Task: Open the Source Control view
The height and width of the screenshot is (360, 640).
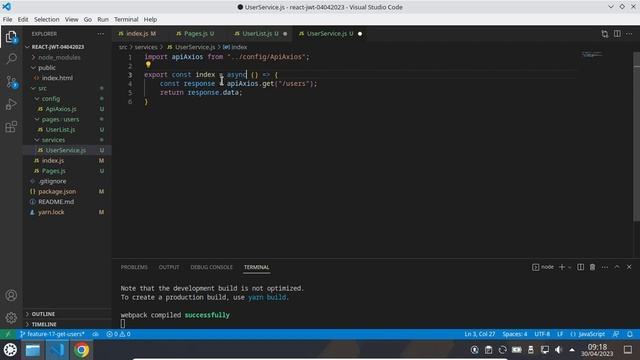Action: [x=11, y=82]
